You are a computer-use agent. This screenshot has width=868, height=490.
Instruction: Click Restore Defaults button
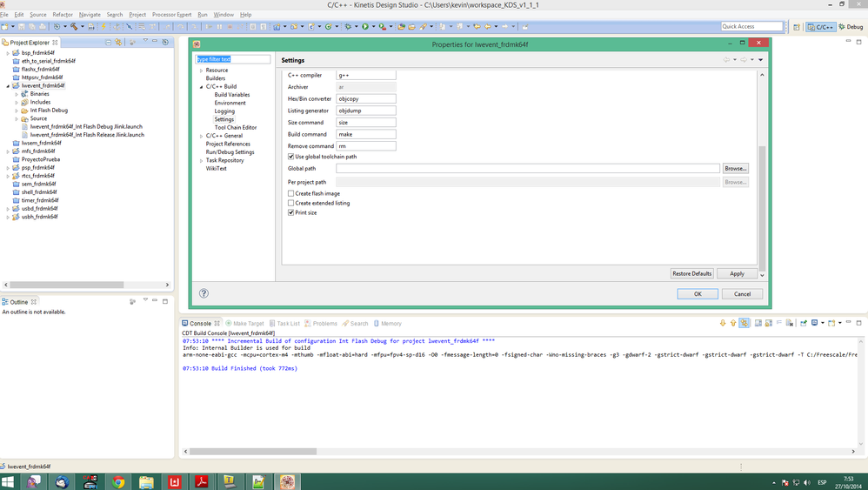pos(692,273)
